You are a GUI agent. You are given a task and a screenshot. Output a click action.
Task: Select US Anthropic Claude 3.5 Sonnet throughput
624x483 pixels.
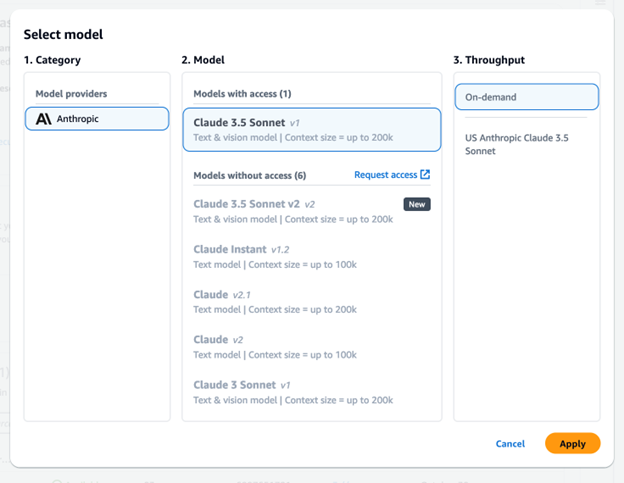pos(516,144)
